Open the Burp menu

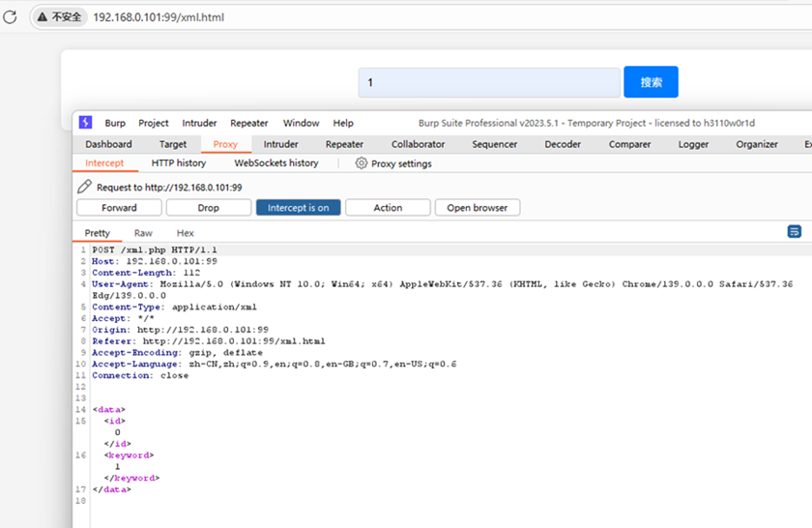click(115, 123)
